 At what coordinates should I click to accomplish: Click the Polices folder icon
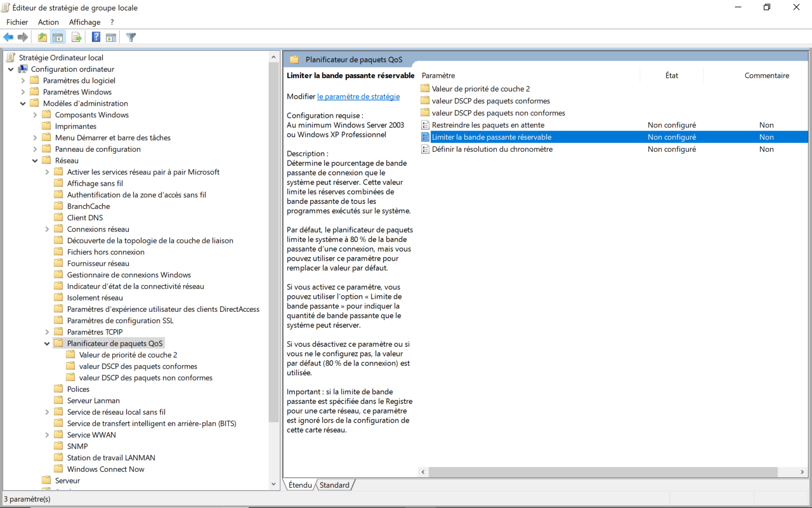(59, 389)
